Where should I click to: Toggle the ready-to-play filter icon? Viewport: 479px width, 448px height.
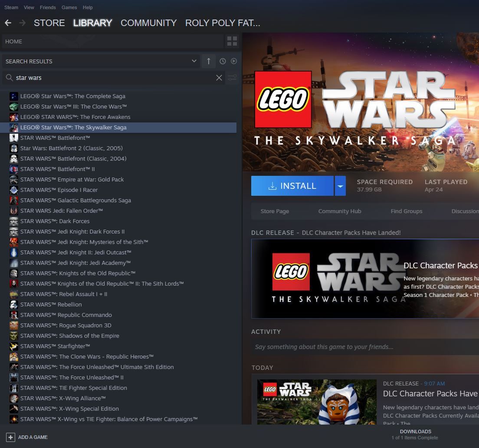click(234, 61)
